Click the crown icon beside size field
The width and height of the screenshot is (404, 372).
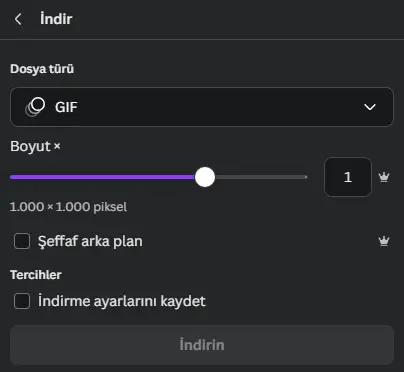pyautogui.click(x=384, y=177)
